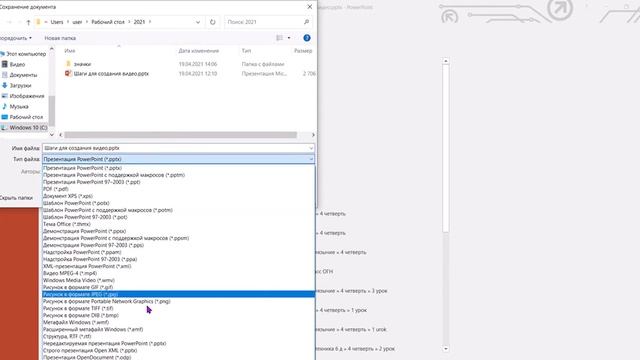This screenshot has height=360, width=640.
Task: Open Музыка in navigation pane
Action: coord(19,107)
